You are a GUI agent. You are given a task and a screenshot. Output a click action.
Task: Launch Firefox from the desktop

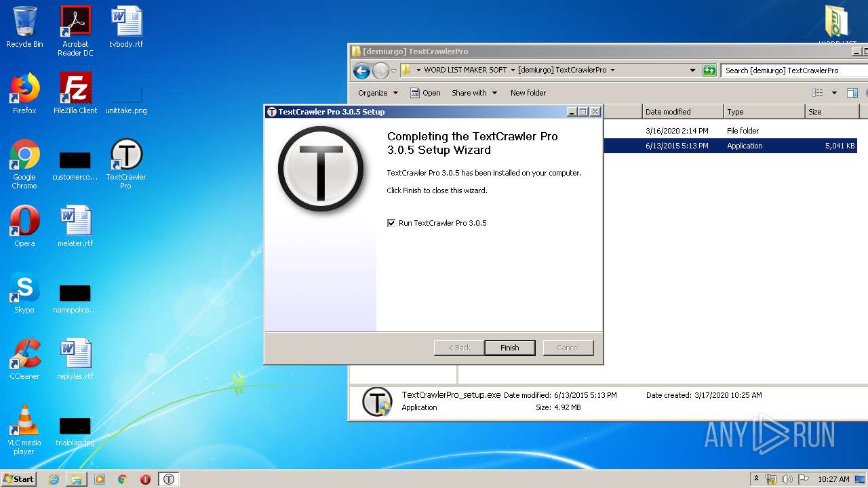point(24,94)
